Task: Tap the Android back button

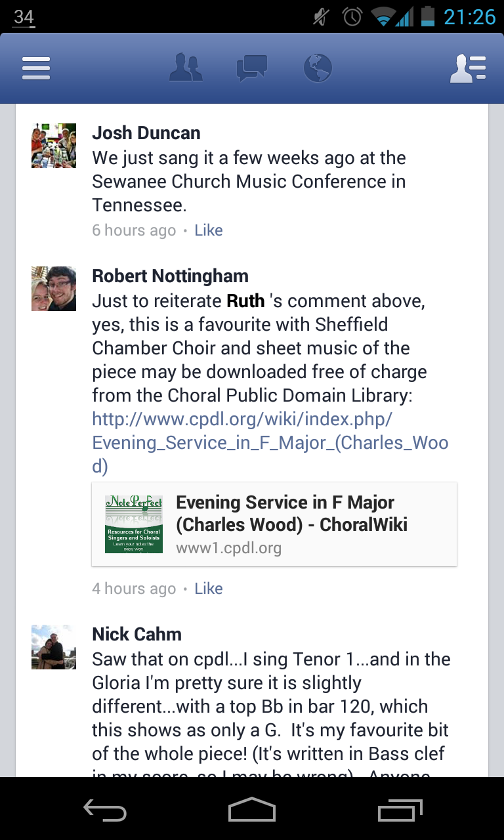Action: [105, 810]
